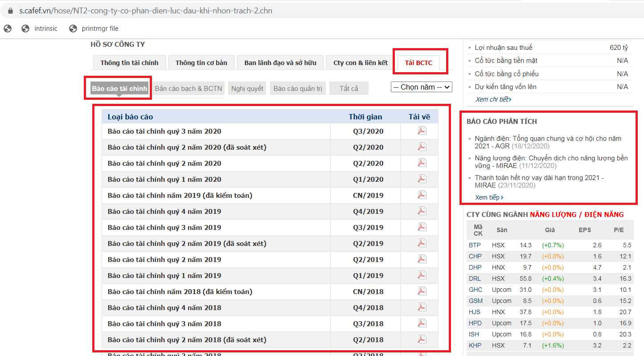The width and height of the screenshot is (644, 356).
Task: Click PDF icon for Q3/2018 report
Action: pos(422,323)
